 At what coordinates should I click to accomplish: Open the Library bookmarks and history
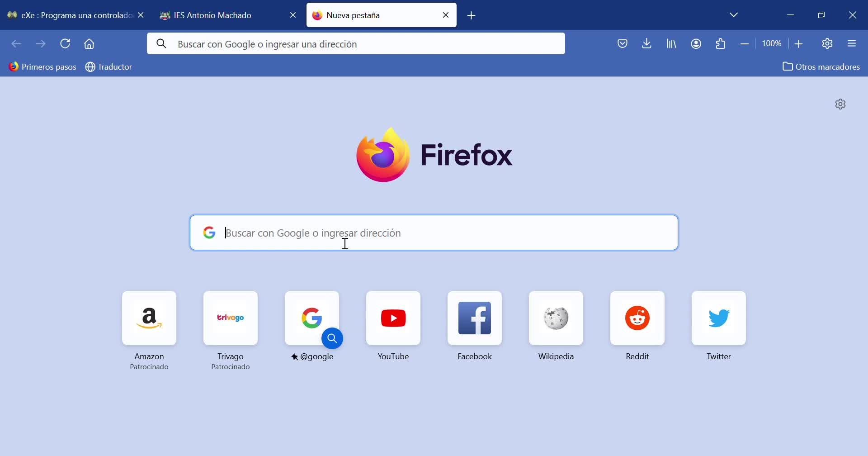[671, 44]
